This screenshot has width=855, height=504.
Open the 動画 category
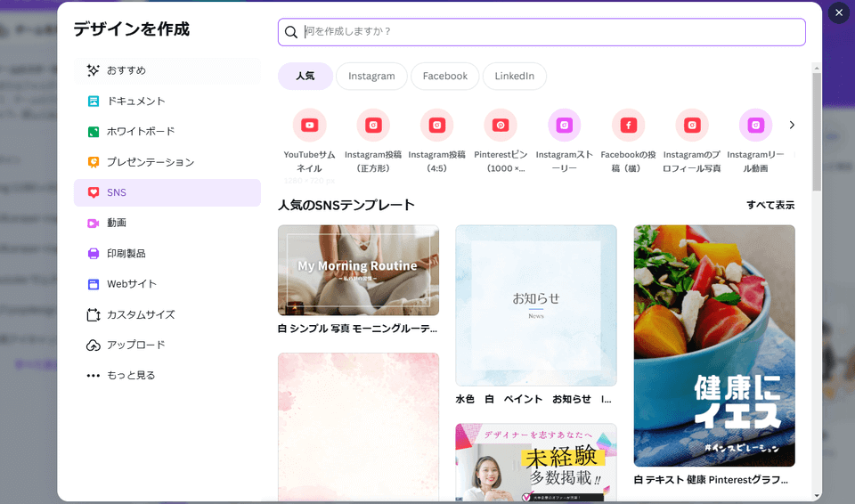[167, 224]
